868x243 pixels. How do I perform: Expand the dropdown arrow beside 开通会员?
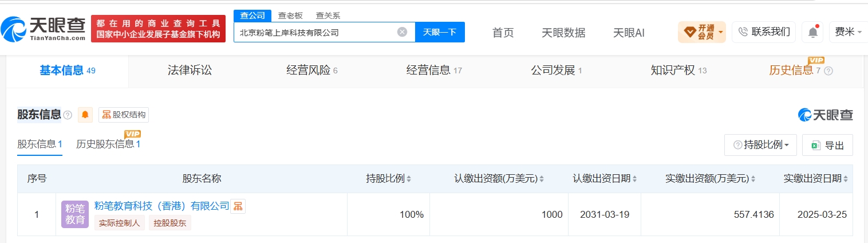tap(720, 32)
